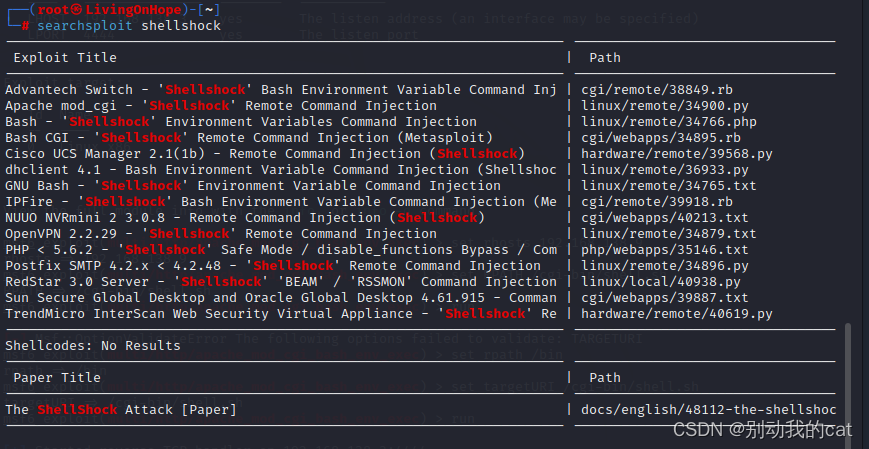The height and width of the screenshot is (449, 869).
Task: Click path linux/remote/34765.txt
Action: 668,186
